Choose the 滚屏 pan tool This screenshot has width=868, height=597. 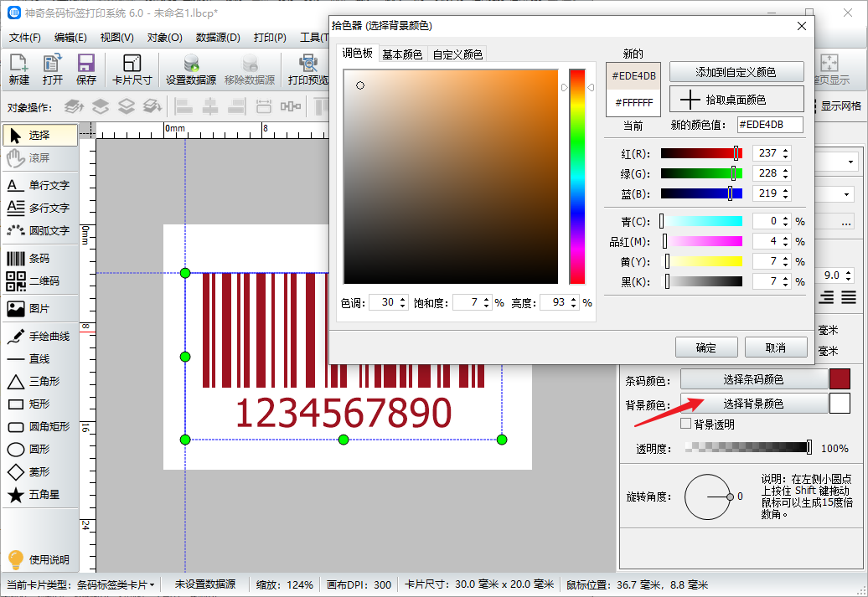pos(40,158)
